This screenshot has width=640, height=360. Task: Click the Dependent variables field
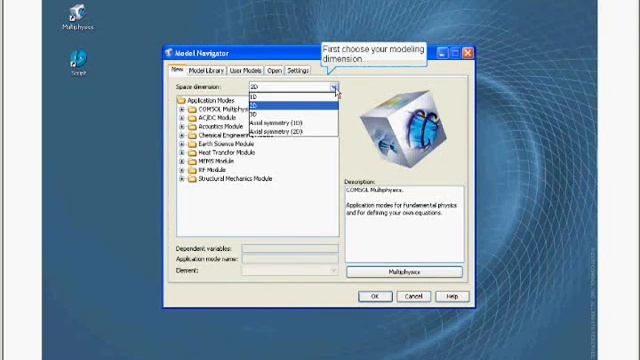(x=290, y=249)
